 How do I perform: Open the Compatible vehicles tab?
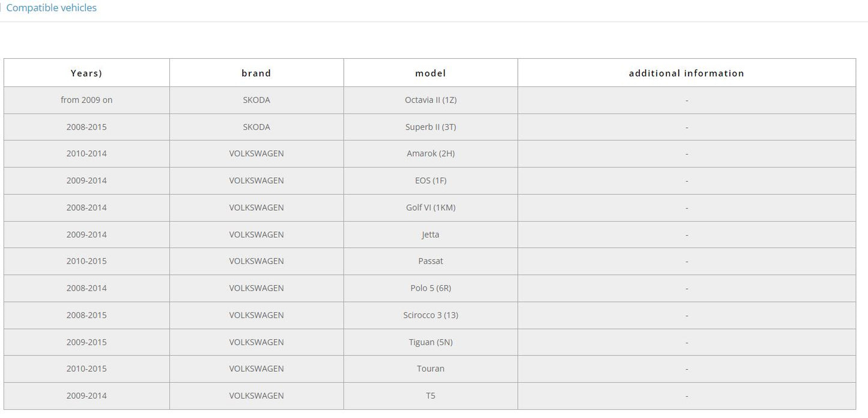(x=51, y=8)
